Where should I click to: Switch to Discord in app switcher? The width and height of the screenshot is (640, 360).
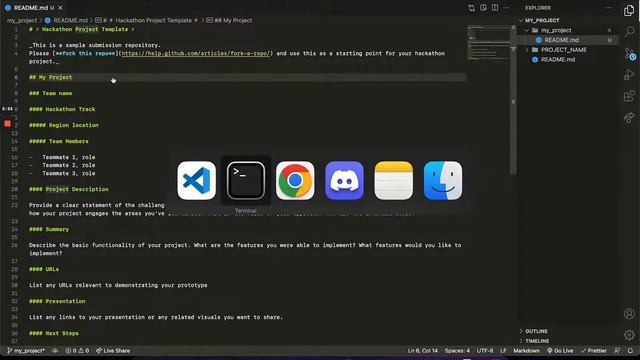(344, 180)
